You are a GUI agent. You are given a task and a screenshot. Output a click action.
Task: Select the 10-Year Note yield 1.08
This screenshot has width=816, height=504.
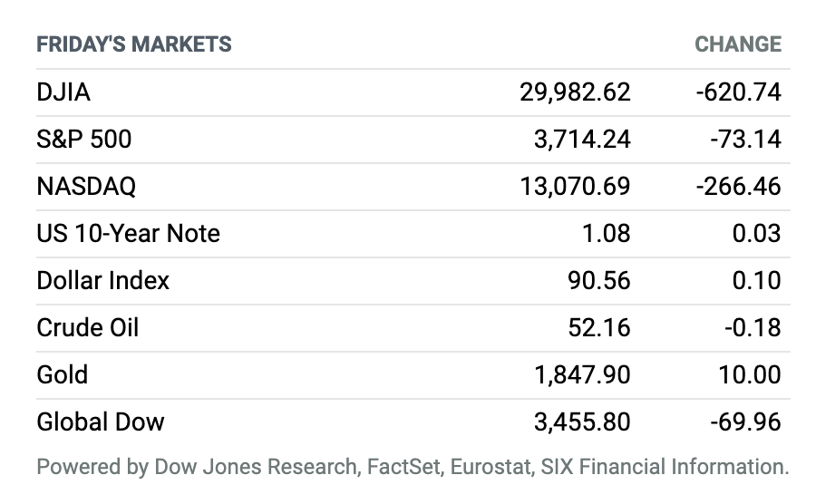pos(606,234)
